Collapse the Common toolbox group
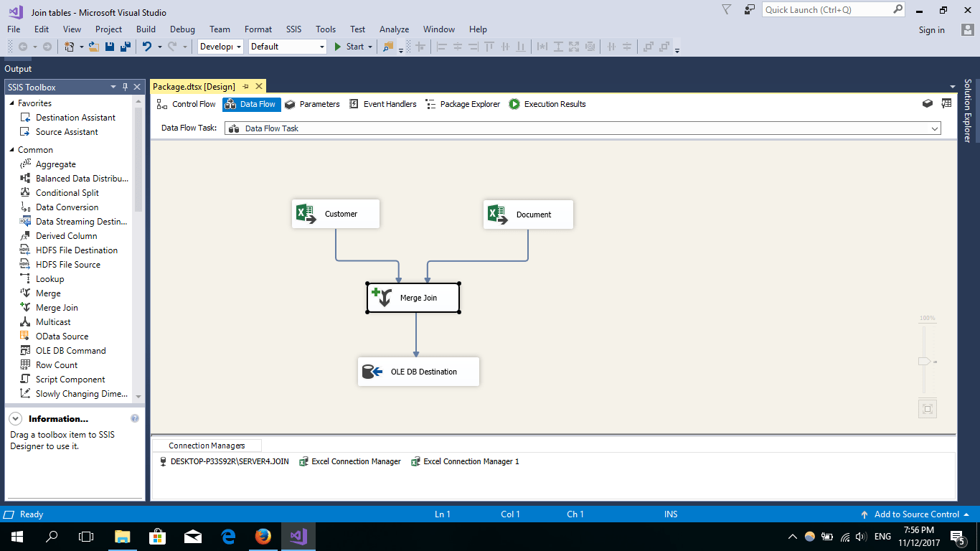This screenshot has width=980, height=551. (12, 150)
